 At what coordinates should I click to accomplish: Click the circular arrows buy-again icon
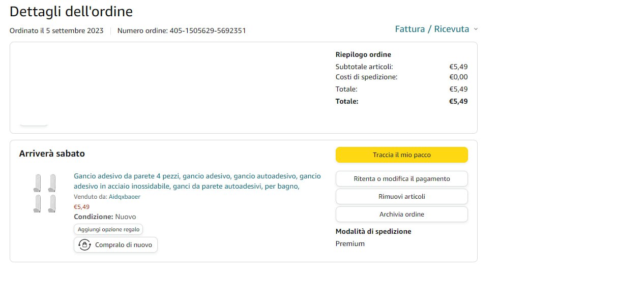click(x=84, y=245)
